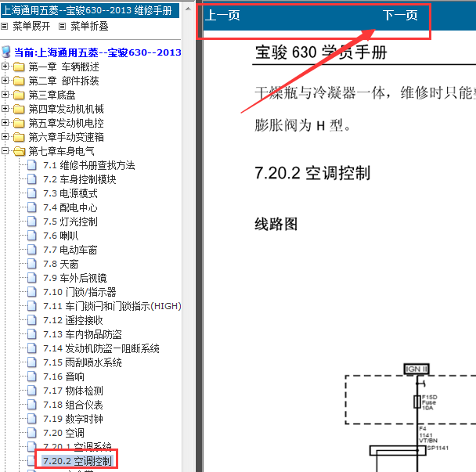This screenshot has width=476, height=472.
Task: Click folder icon of 第二章 部件拆装
Action: click(x=19, y=81)
